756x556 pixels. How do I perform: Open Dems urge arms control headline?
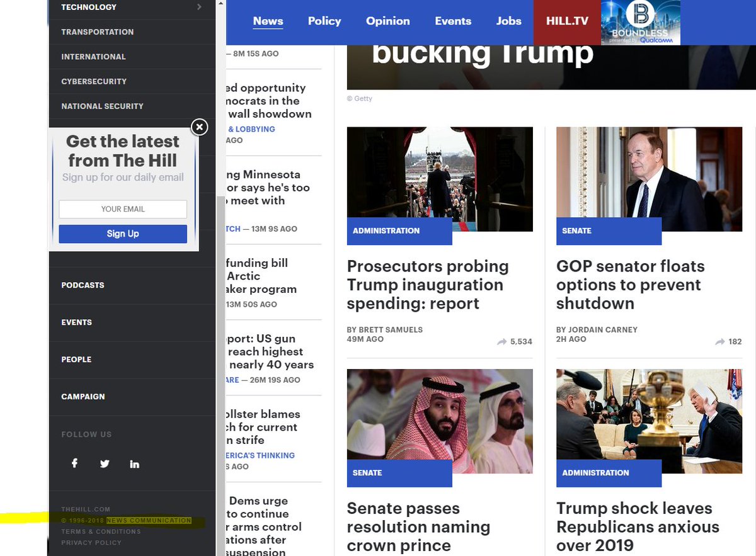pos(265,526)
